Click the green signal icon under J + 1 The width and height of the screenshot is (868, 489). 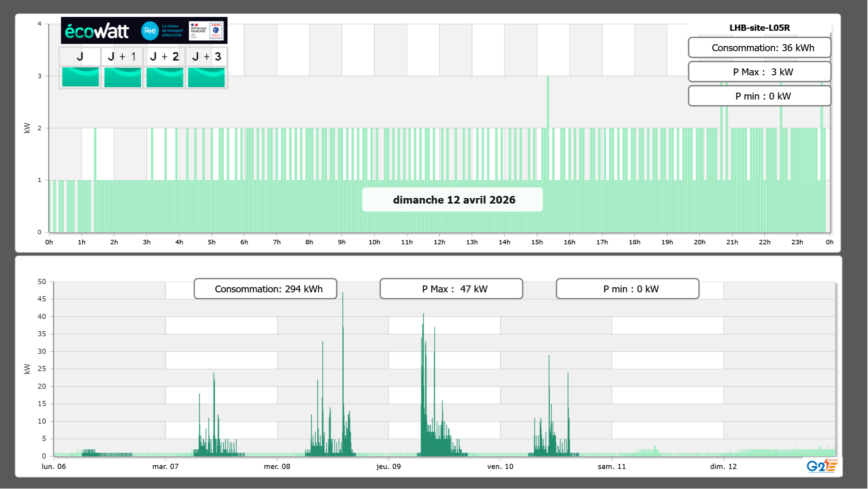(122, 77)
